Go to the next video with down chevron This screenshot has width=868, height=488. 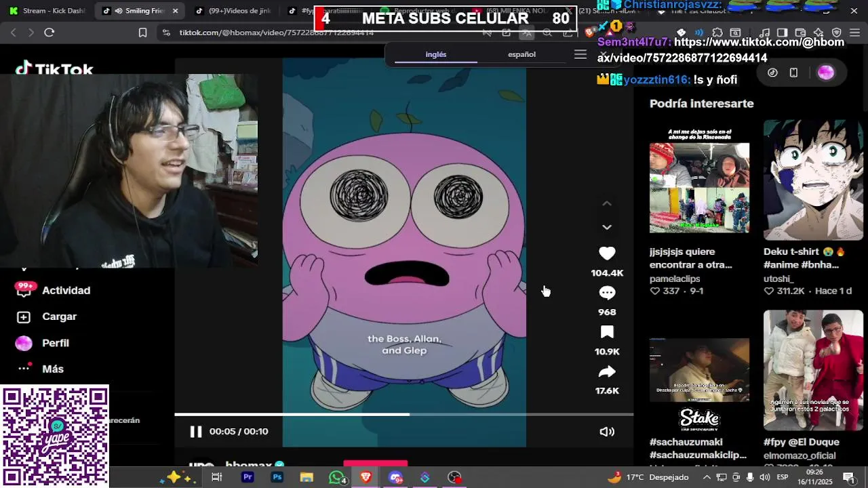(607, 227)
